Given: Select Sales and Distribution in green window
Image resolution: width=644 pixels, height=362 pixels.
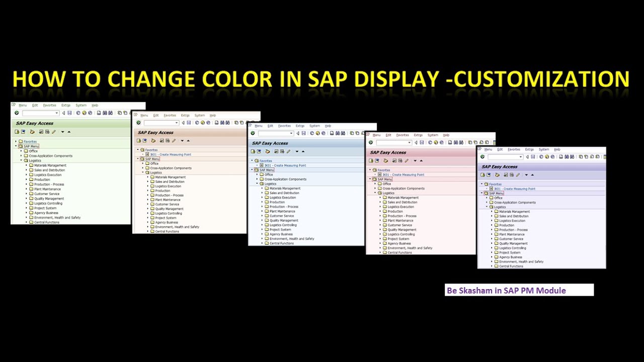Looking at the screenshot, I should click(x=49, y=170).
